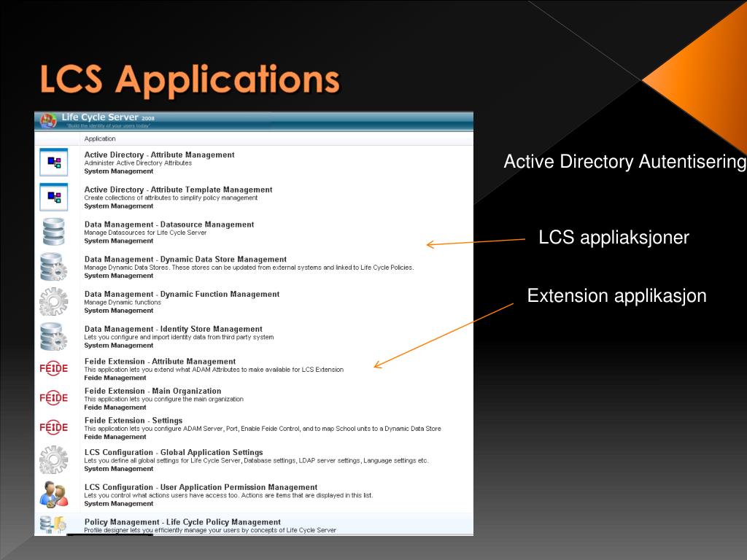This screenshot has height=560, width=747.
Task: Click "System Management" under Global Application Settings
Action: [x=119, y=469]
